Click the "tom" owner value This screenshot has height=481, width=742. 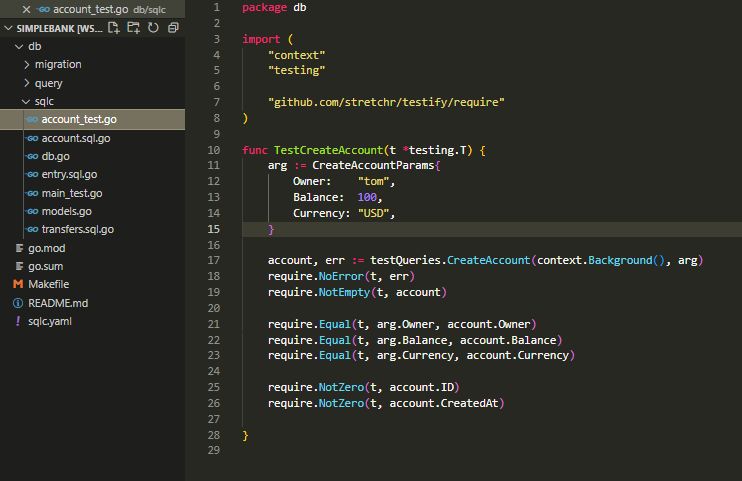point(373,181)
